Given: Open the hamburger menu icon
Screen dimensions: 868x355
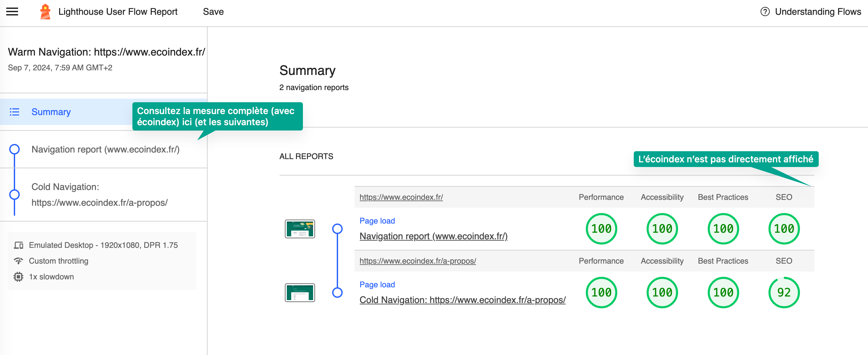Looking at the screenshot, I should point(12,12).
